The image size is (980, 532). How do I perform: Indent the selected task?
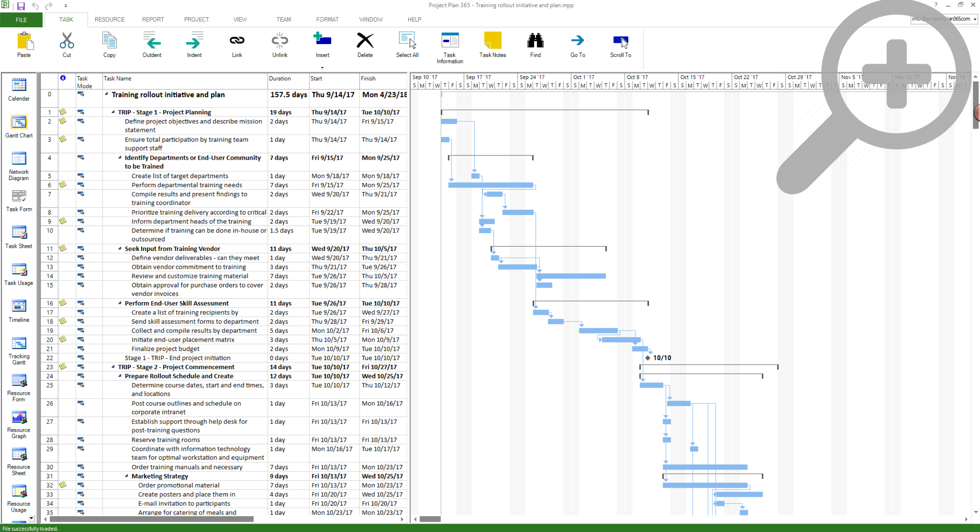pyautogui.click(x=194, y=40)
